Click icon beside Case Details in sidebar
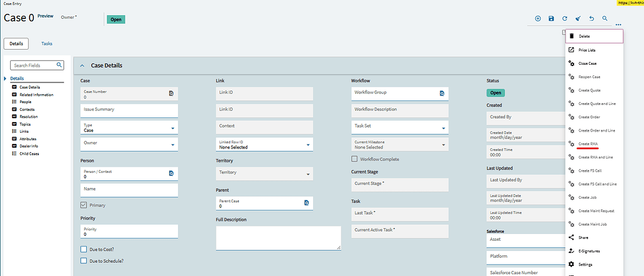The image size is (644, 276). coord(14,87)
